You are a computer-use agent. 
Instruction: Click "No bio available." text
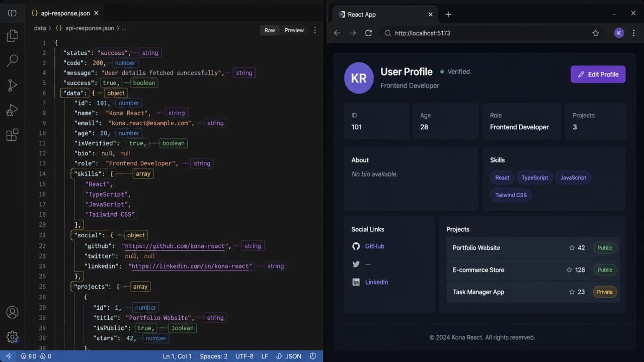375,174
